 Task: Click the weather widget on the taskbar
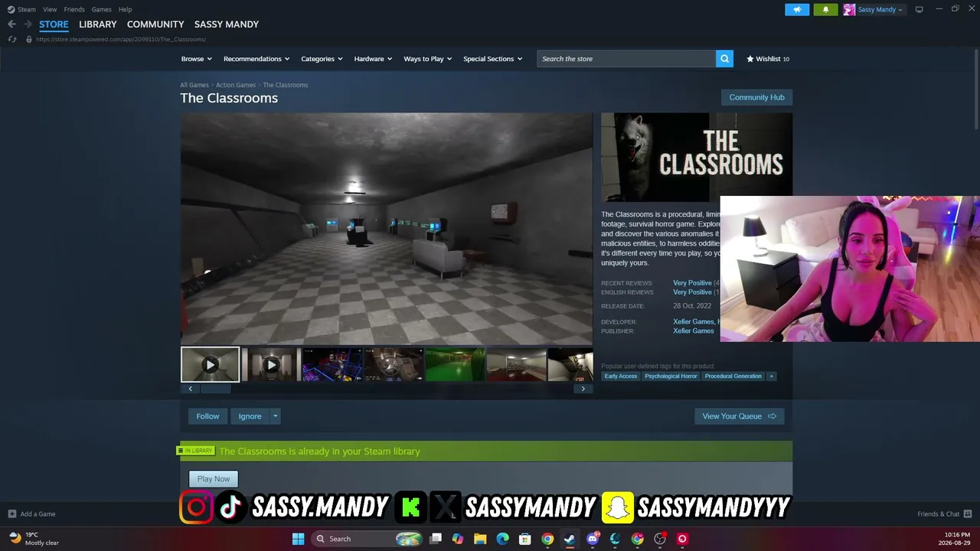click(x=34, y=539)
